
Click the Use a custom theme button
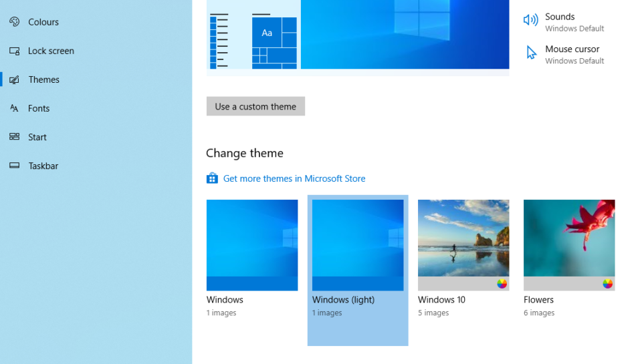tap(255, 106)
